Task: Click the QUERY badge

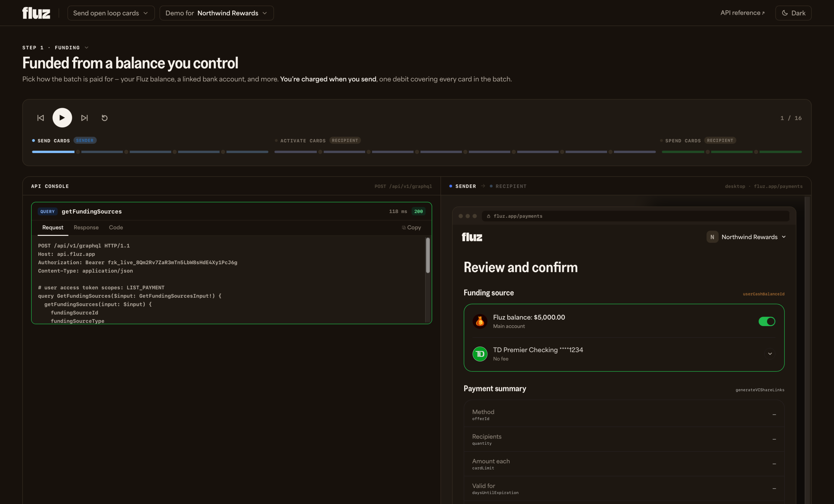Action: (x=47, y=211)
